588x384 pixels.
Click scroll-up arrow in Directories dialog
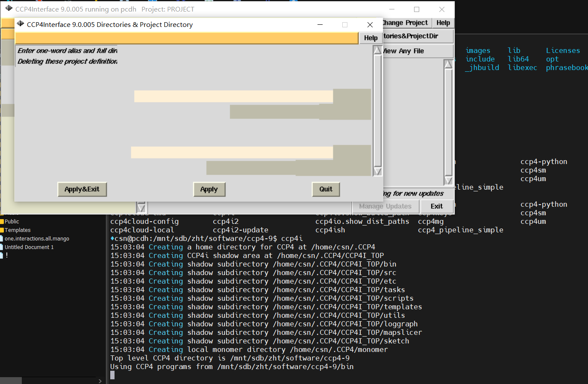[x=378, y=50]
